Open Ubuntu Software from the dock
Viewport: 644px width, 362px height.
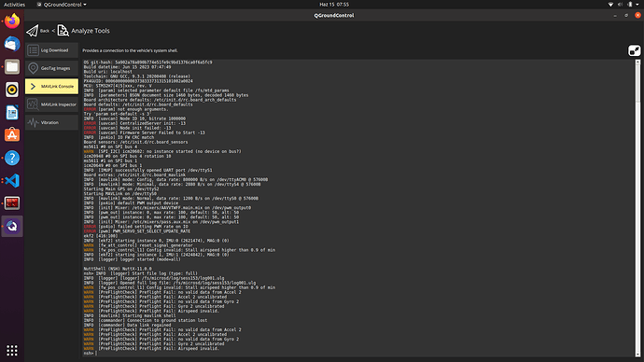click(x=12, y=135)
